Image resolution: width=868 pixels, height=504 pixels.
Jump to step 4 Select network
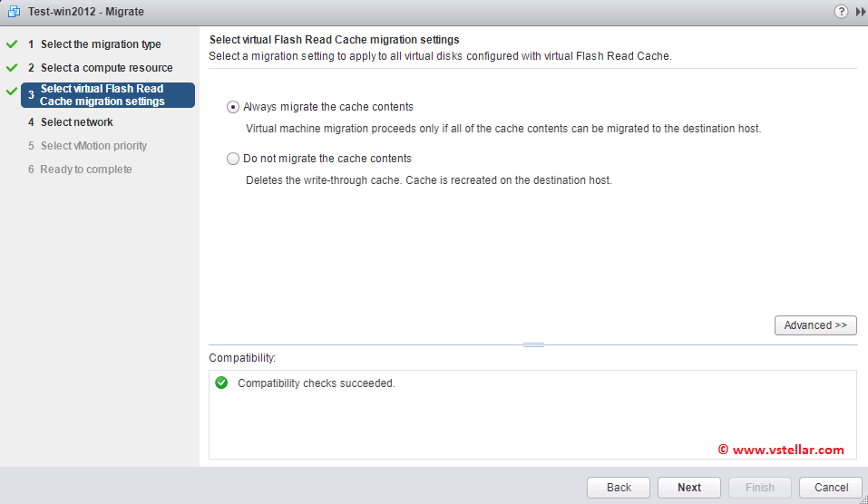point(77,122)
